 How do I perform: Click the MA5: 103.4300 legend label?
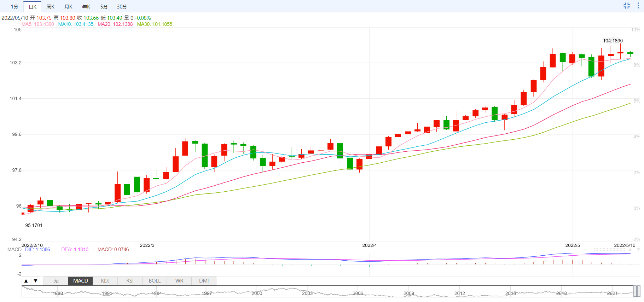[38, 24]
